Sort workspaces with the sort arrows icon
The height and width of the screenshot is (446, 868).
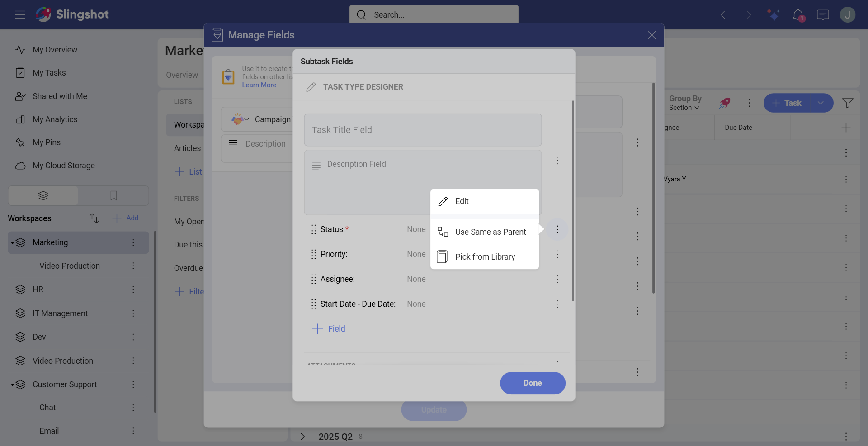coord(94,218)
